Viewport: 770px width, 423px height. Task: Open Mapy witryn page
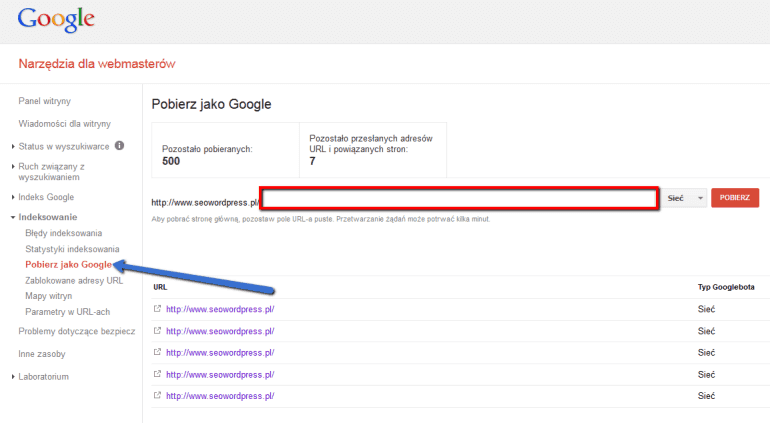(x=49, y=296)
